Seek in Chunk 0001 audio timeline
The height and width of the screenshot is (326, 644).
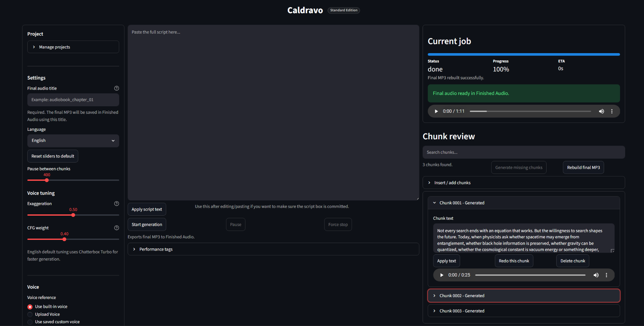(530, 275)
